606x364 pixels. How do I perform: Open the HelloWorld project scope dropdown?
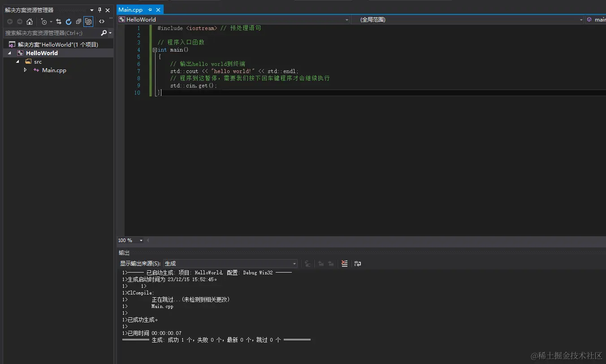(x=233, y=20)
